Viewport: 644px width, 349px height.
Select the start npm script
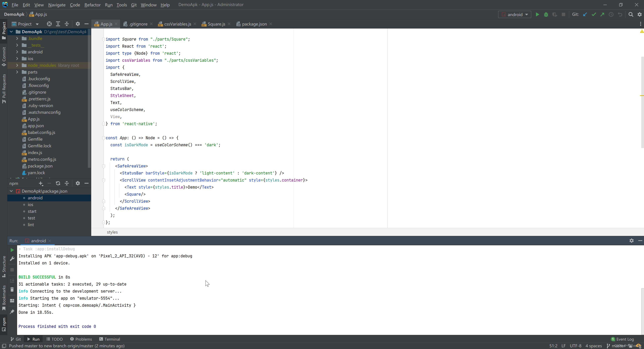pyautogui.click(x=32, y=211)
